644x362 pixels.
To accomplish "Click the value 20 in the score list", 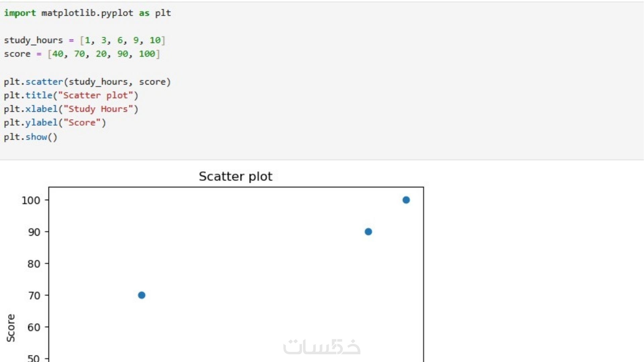I will [x=101, y=54].
